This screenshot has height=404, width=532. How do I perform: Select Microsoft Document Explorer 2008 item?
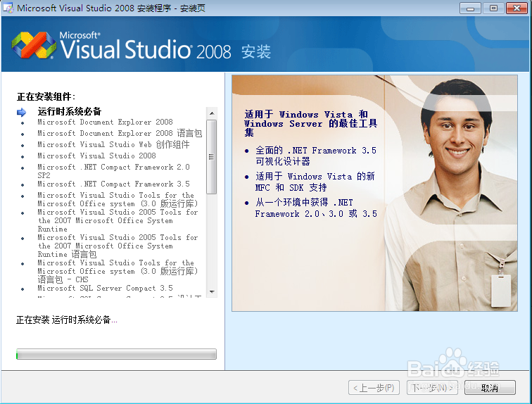105,122
